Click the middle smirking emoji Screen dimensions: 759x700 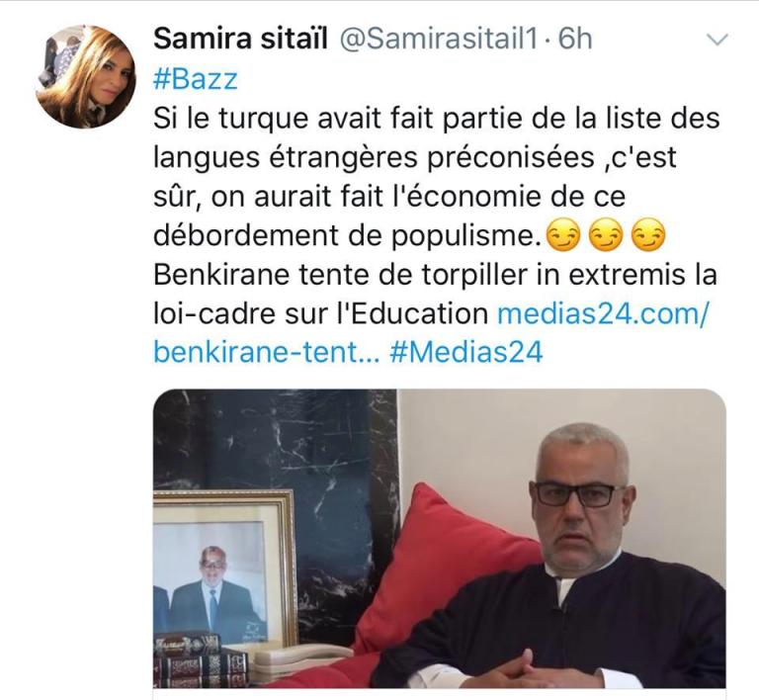click(606, 235)
